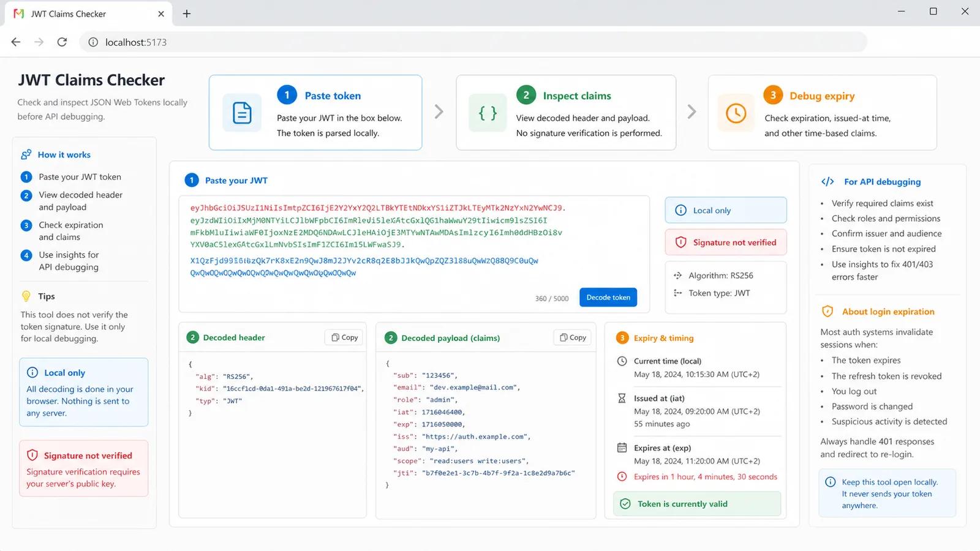Click the document icon in Paste token card
Image resolution: width=980 pixels, height=551 pixels.
(x=242, y=113)
